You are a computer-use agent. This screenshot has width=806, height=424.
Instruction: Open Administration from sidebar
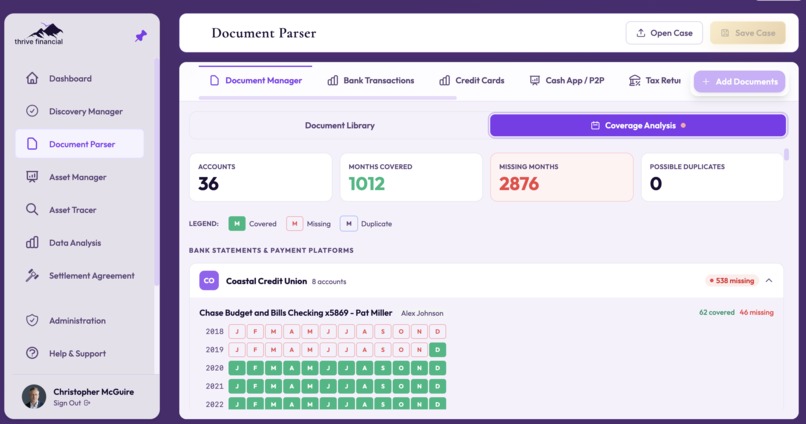80,320
